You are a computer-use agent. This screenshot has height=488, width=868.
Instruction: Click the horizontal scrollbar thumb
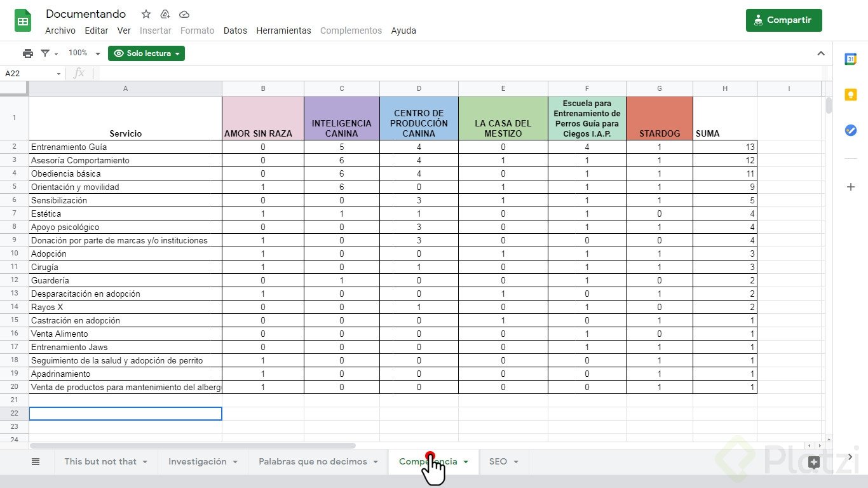(193, 446)
